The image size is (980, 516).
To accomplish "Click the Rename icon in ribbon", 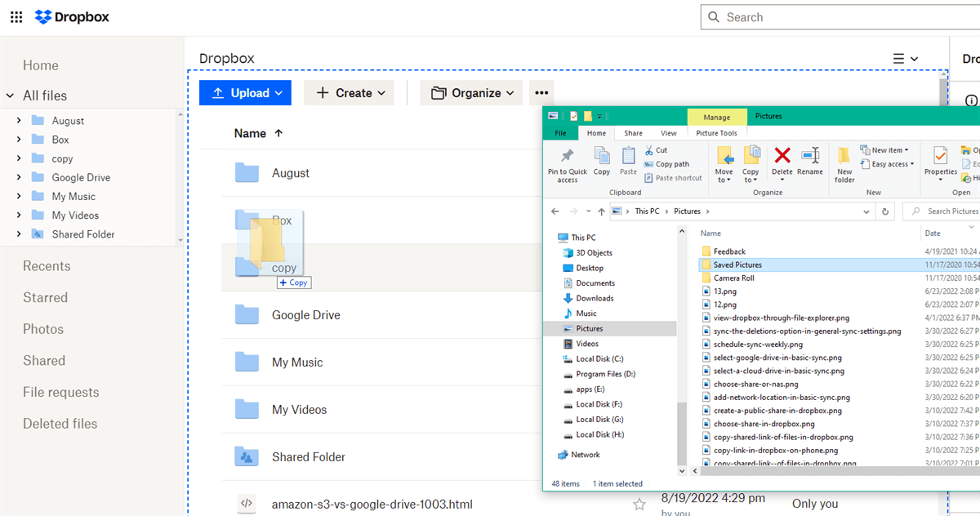I will point(809,159).
